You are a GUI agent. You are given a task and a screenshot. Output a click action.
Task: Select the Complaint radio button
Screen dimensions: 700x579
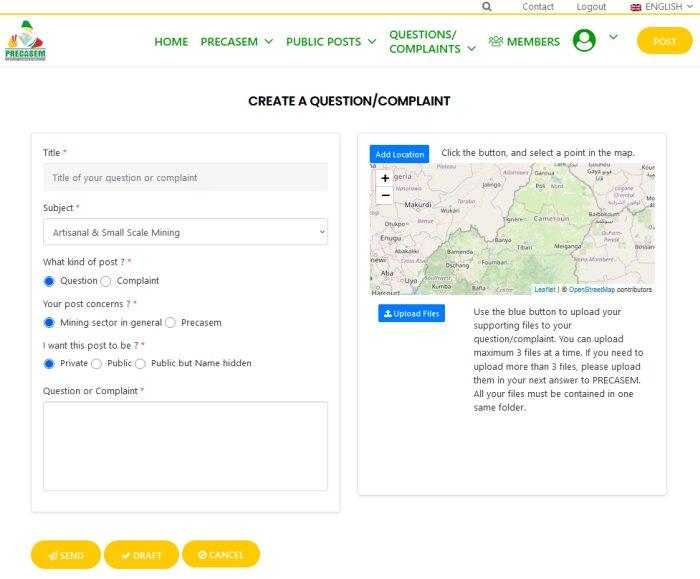click(105, 281)
